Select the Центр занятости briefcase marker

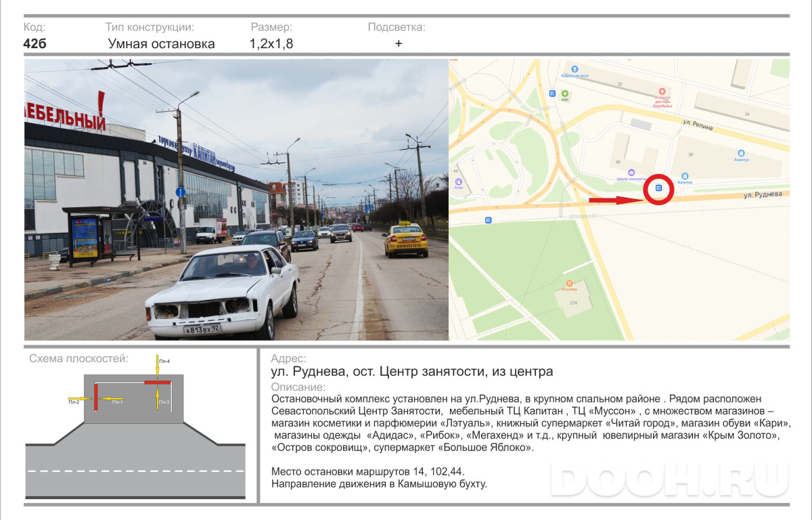[x=631, y=172]
